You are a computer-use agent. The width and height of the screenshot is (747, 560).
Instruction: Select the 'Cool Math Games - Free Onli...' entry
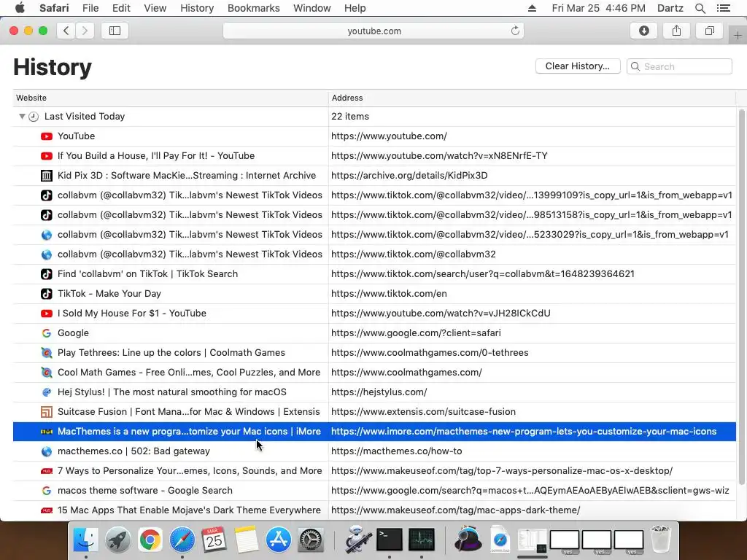pos(374,373)
